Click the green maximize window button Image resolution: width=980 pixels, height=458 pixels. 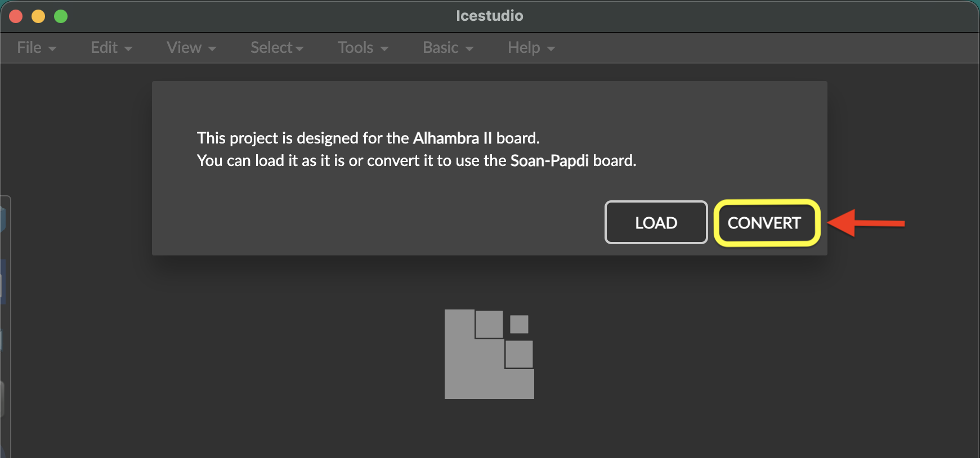(x=61, y=16)
